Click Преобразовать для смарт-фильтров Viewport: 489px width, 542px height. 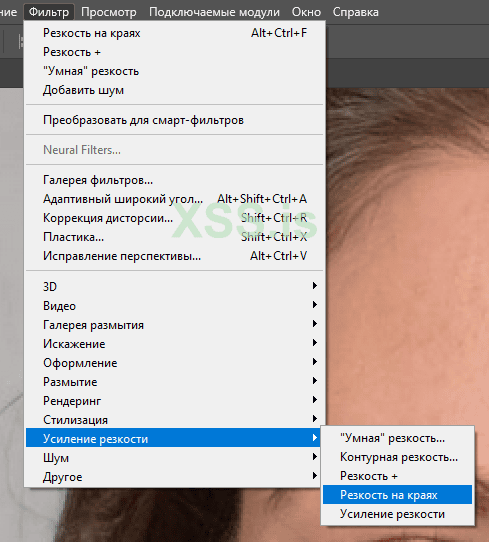175,120
